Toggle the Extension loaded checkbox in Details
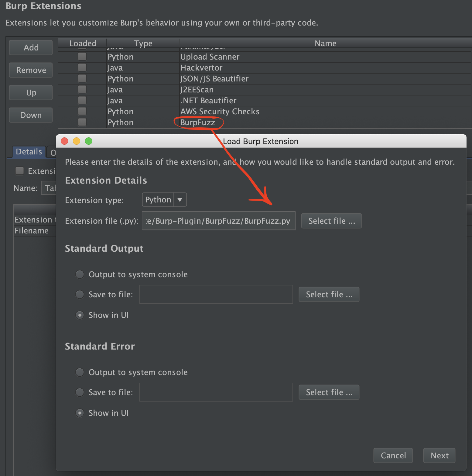 pyautogui.click(x=20, y=171)
